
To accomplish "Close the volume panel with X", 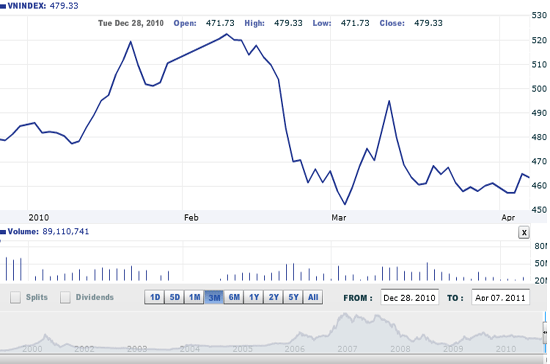I will (x=524, y=232).
